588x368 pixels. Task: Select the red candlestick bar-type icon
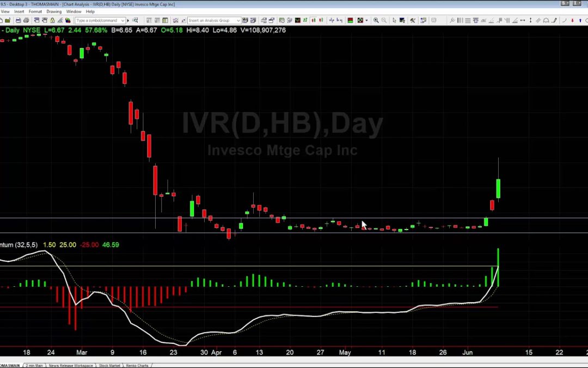tap(321, 20)
